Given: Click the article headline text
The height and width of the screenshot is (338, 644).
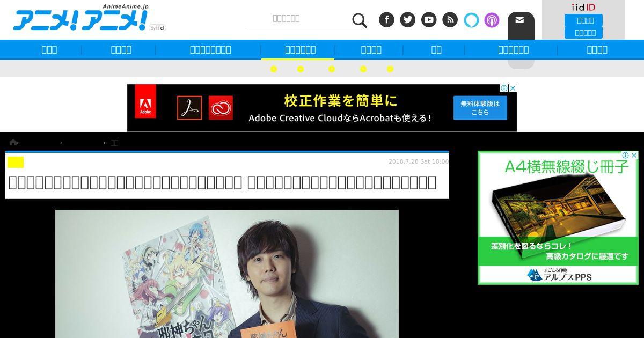Looking at the screenshot, I should 222,183.
